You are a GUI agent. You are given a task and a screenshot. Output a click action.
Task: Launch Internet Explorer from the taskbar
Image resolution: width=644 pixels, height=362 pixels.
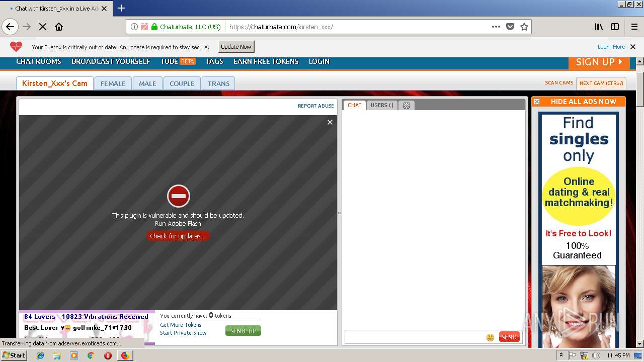coord(40,355)
